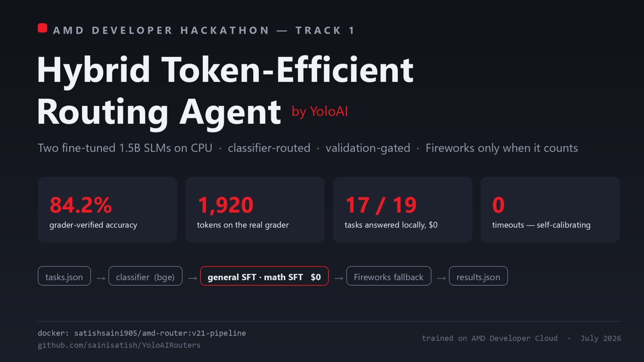Image resolution: width=644 pixels, height=362 pixels.
Task: Click the 1,920 tokens stat card
Action: (255, 210)
